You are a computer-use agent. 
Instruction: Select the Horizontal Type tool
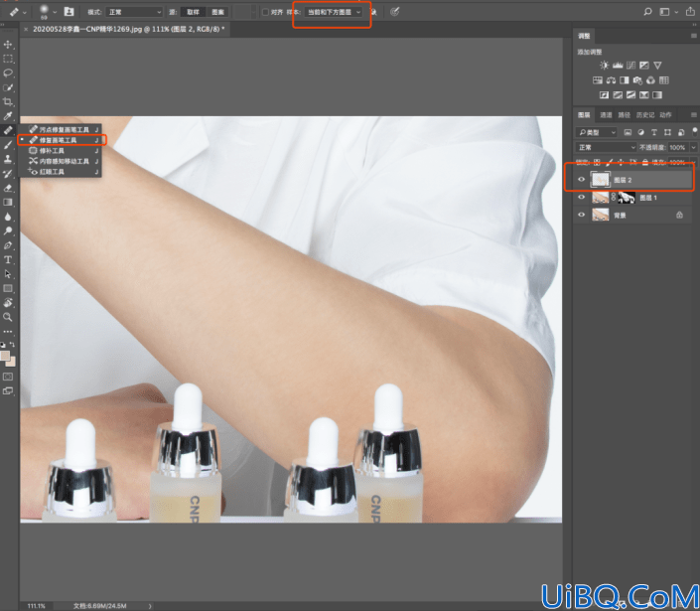[8, 259]
